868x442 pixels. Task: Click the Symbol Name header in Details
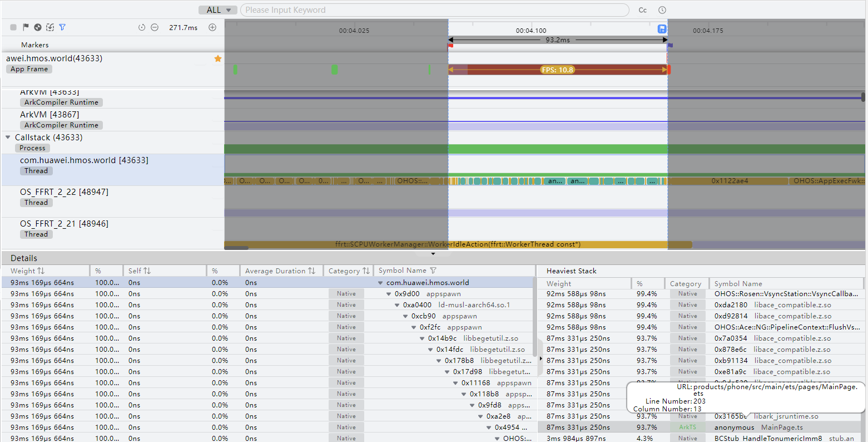[x=403, y=271]
